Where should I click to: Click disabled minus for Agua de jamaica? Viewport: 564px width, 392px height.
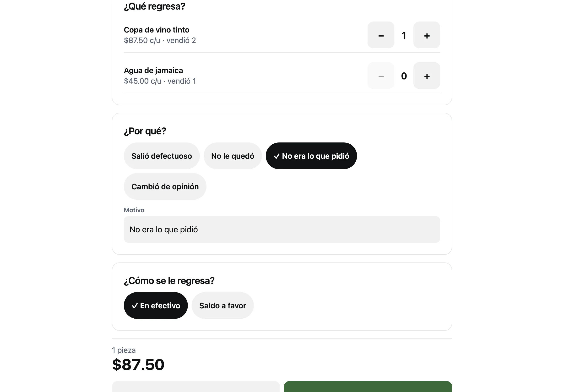click(381, 76)
